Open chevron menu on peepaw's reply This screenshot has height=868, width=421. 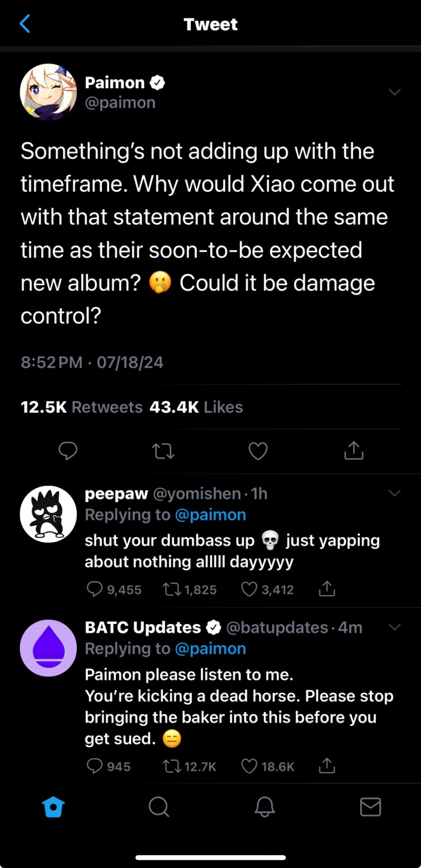tap(394, 493)
